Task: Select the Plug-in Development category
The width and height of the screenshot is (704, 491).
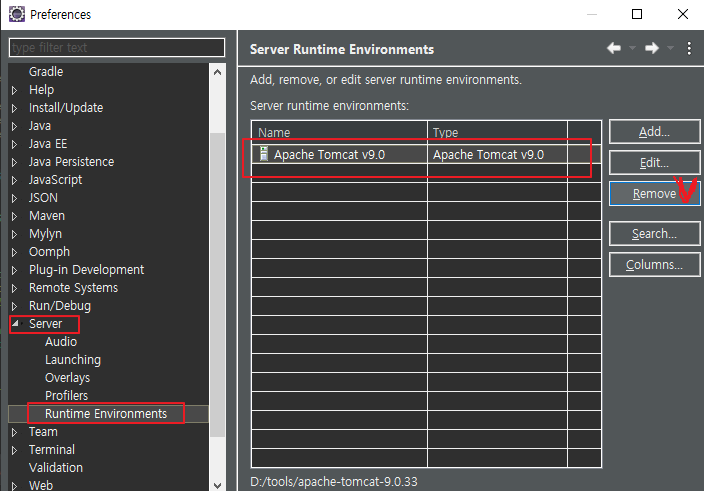Action: tap(86, 269)
